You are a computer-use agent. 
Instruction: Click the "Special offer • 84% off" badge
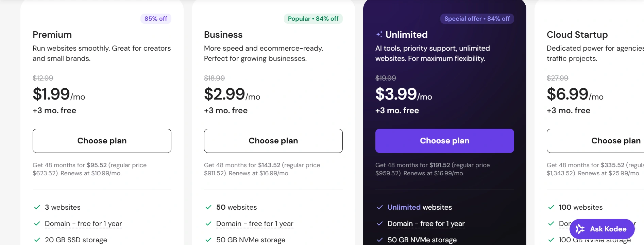(477, 19)
